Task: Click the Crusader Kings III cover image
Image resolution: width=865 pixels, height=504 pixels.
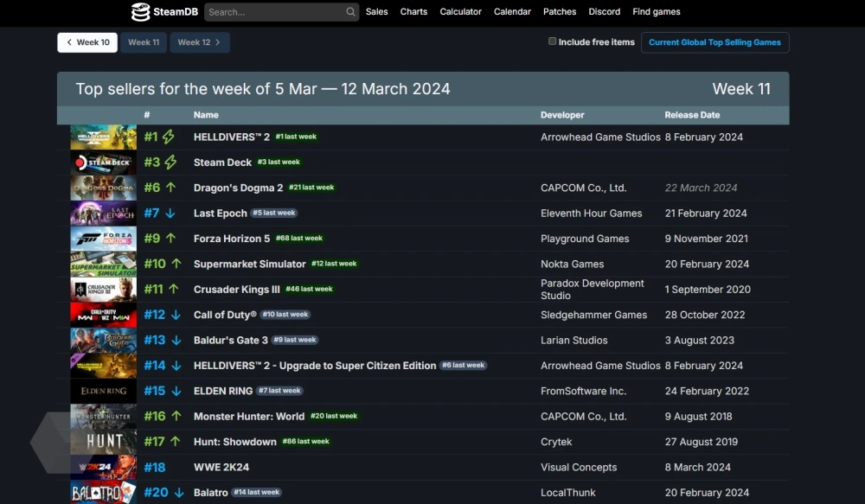Action: pos(103,290)
